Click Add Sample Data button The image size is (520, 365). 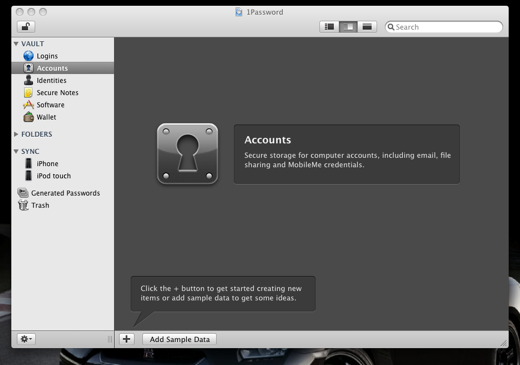pos(180,339)
